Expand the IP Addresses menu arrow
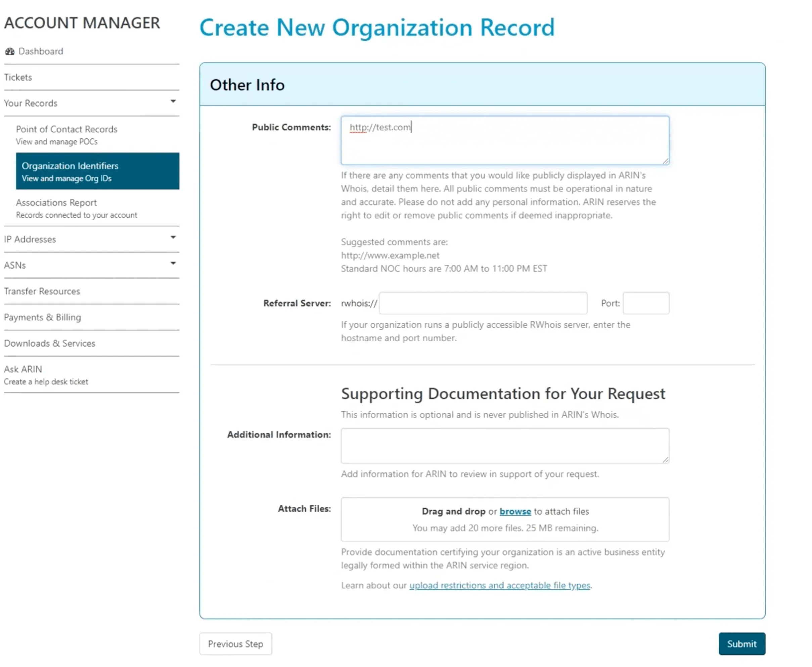 click(173, 237)
